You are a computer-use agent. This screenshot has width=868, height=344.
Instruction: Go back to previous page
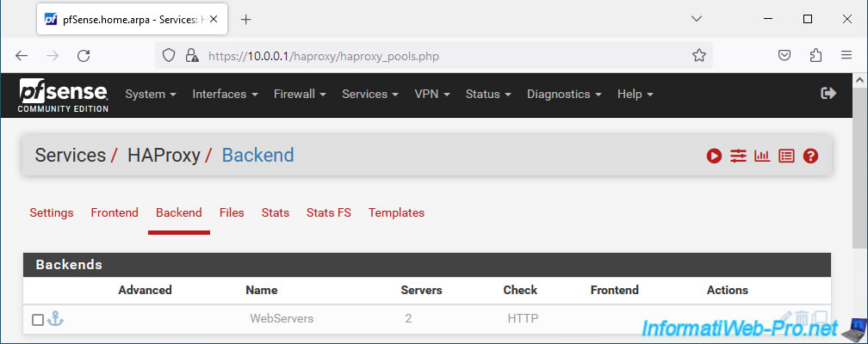coord(21,55)
